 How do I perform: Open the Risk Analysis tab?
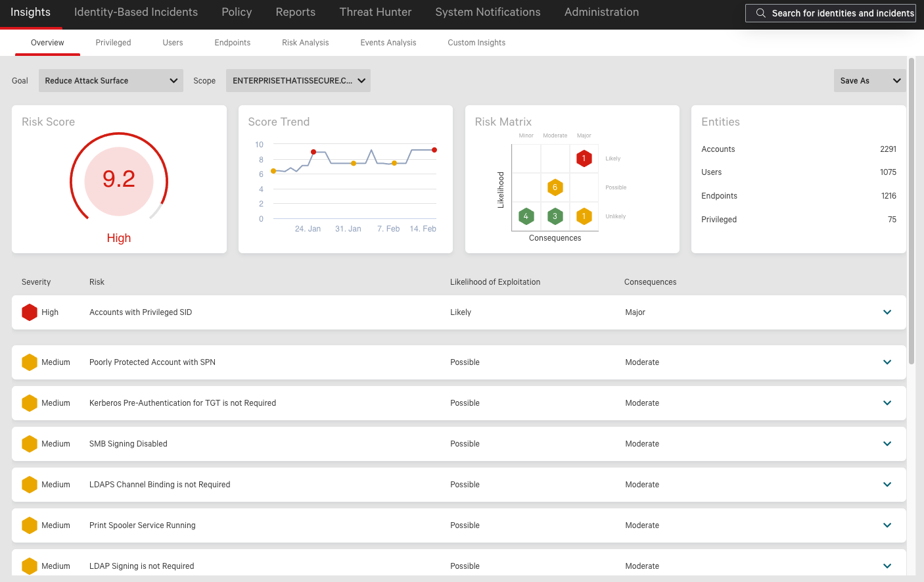point(305,43)
